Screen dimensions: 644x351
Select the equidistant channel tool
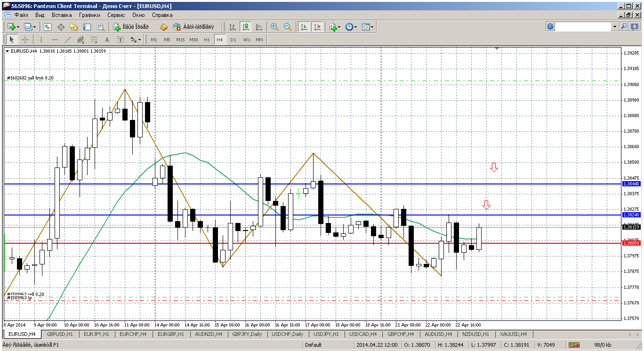coord(80,40)
